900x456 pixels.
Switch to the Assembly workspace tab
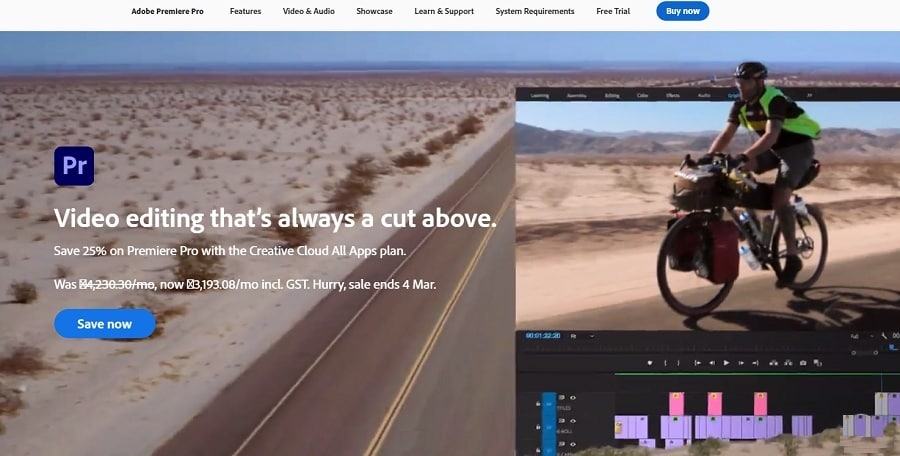(576, 95)
